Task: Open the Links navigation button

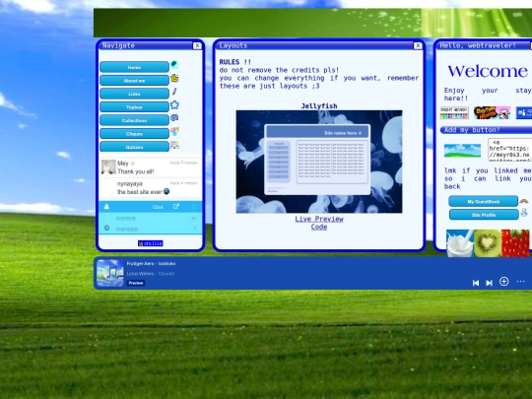Action: pos(134,94)
